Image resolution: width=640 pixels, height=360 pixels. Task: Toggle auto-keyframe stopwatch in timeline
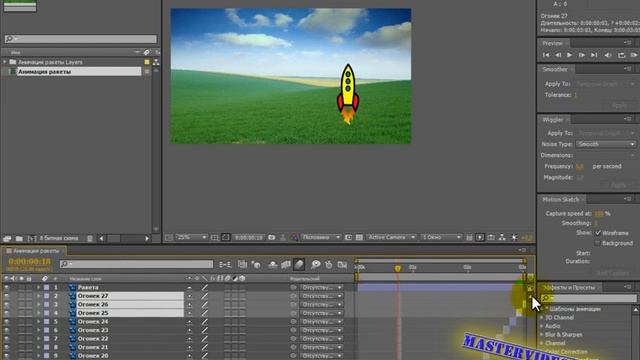329,264
